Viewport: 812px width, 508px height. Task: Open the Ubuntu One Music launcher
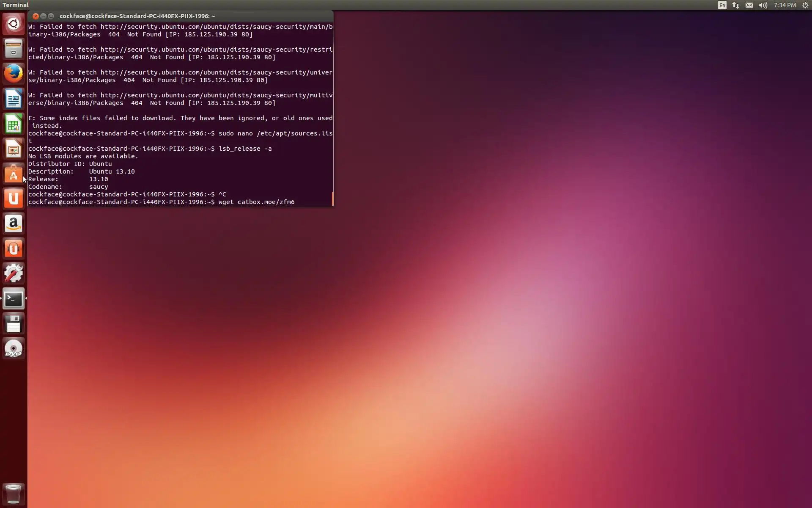(14, 248)
